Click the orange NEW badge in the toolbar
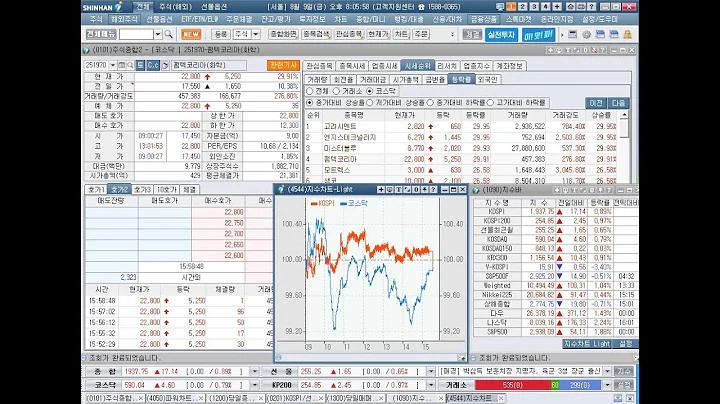This screenshot has height=404, width=720. tap(191, 34)
